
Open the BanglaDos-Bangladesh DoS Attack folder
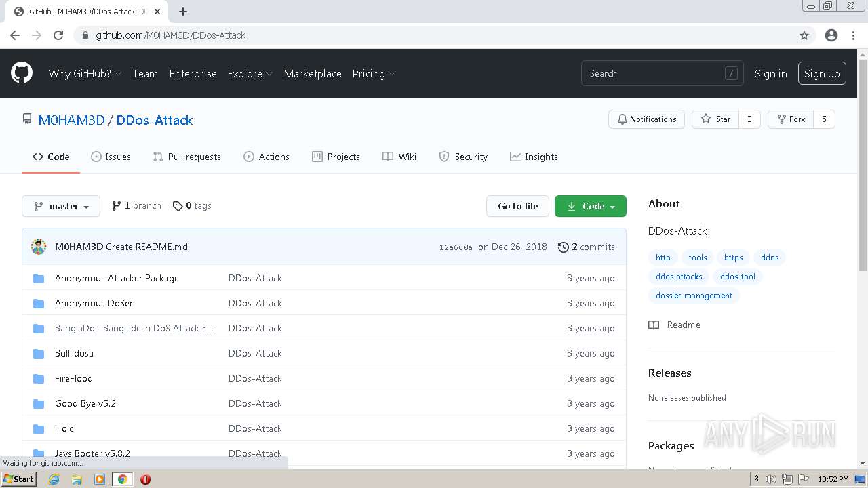[x=134, y=328]
